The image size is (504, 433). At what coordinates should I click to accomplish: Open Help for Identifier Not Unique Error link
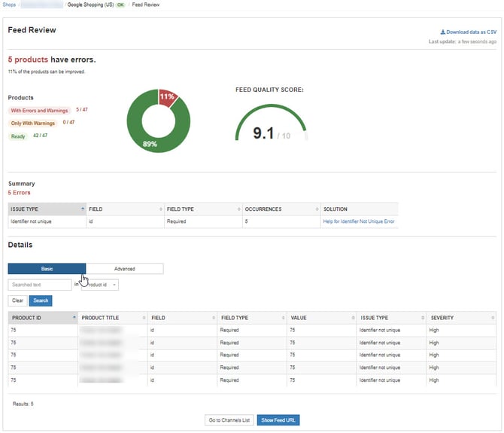point(359,221)
